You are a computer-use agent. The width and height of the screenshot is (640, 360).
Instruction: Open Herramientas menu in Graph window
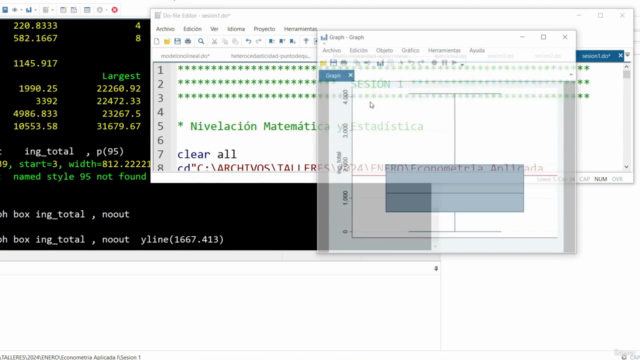click(444, 51)
